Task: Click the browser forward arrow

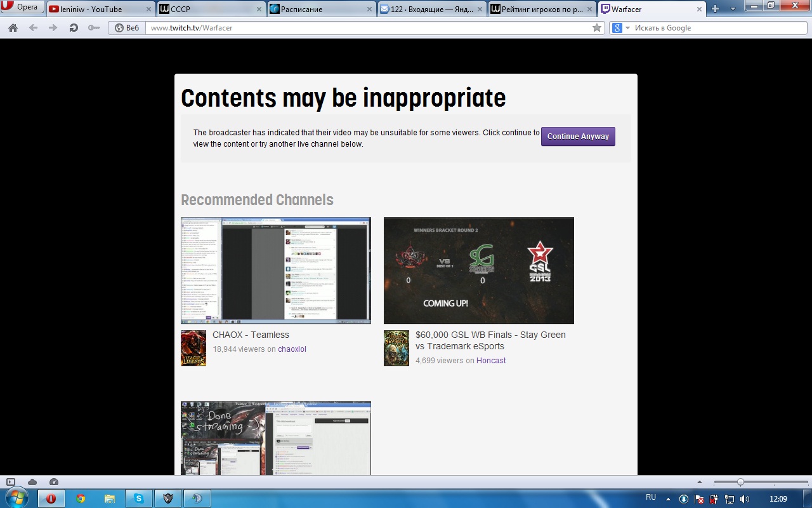Action: [53, 28]
